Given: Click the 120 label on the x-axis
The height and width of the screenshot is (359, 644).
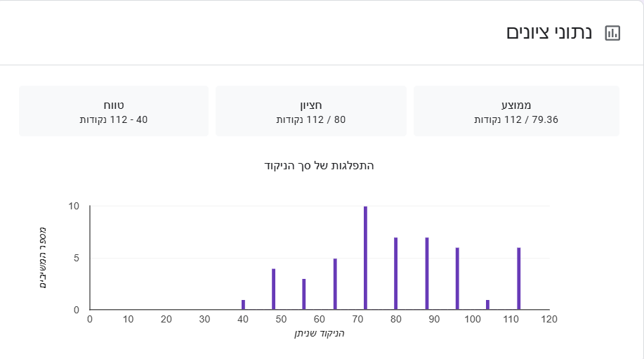Looking at the screenshot, I should 549,319.
